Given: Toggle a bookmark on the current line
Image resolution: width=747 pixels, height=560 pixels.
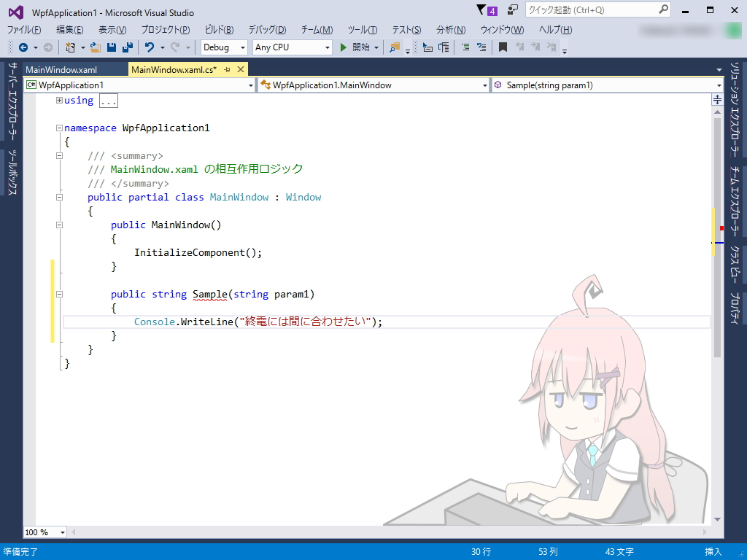Looking at the screenshot, I should (503, 47).
